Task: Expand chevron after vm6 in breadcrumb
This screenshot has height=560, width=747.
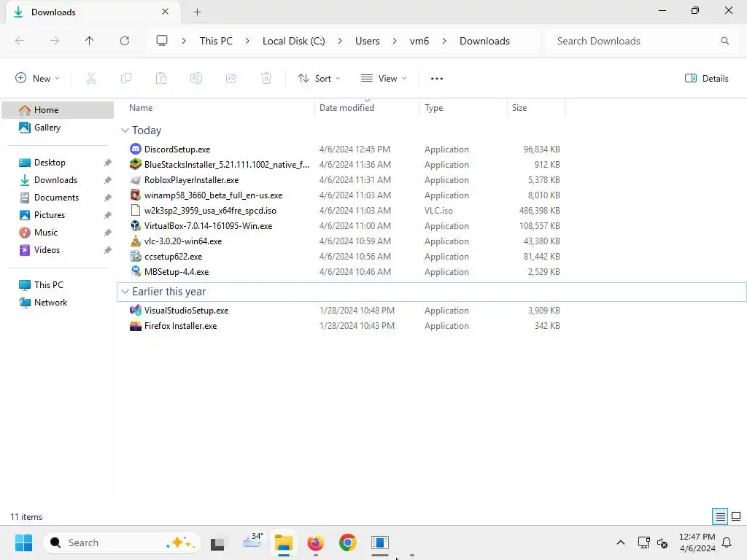Action: point(444,41)
